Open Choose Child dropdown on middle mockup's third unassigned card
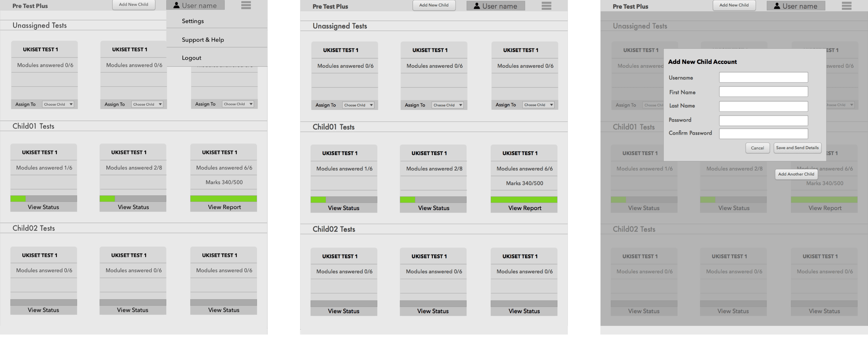Image resolution: width=868 pixels, height=340 pixels. [x=538, y=105]
